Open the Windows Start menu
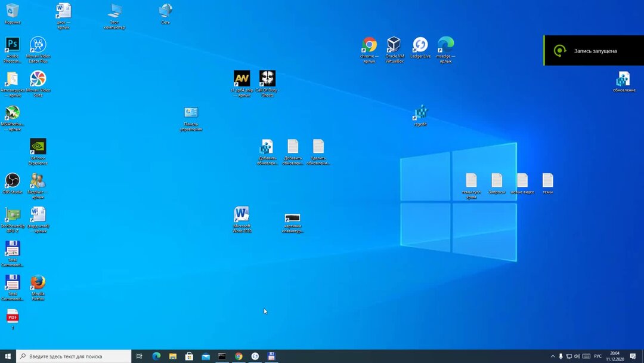This screenshot has height=363, width=644. 8,356
